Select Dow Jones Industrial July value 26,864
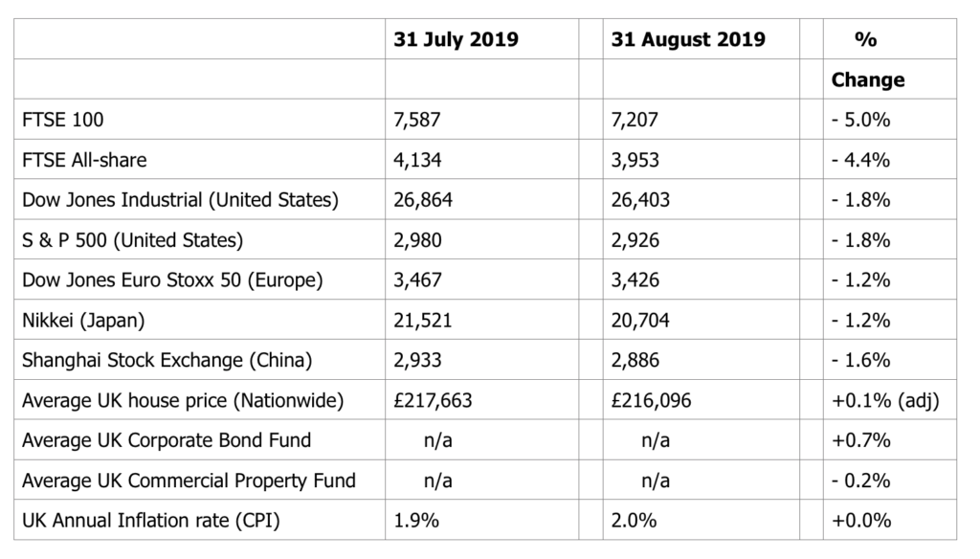The image size is (980, 559). 423,200
